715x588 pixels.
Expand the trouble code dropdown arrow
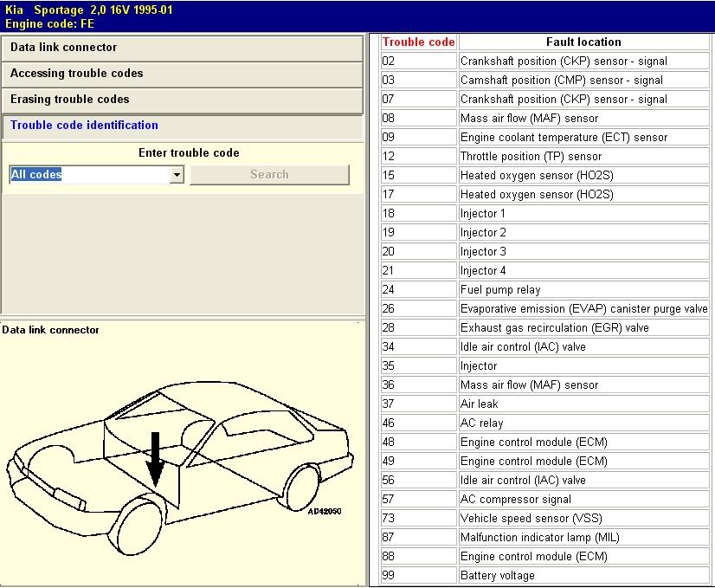(x=177, y=175)
